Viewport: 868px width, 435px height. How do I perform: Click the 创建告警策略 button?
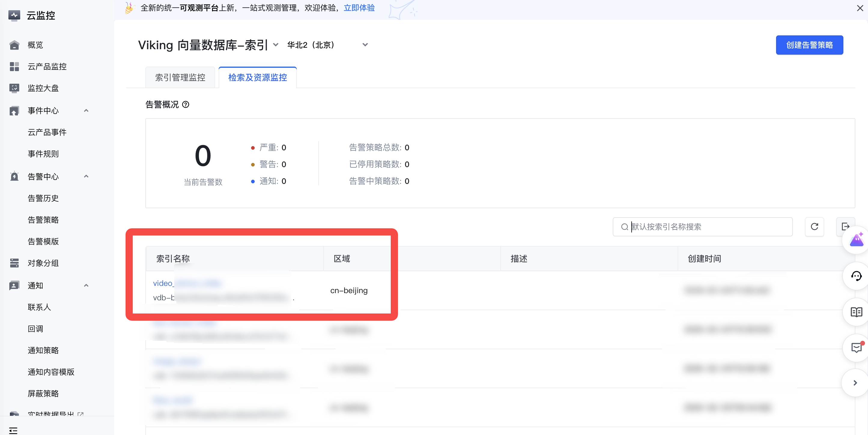[809, 45]
